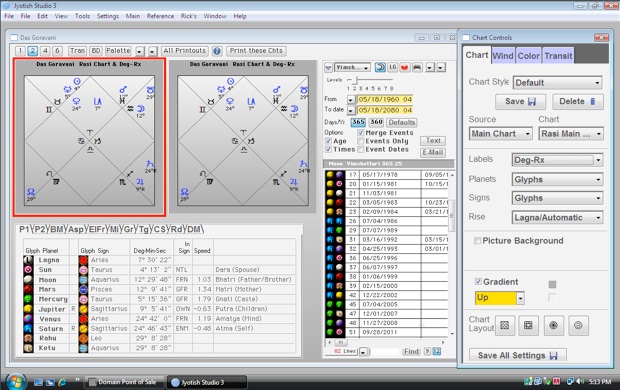
Task: Click the red heart icon
Action: click(404, 68)
